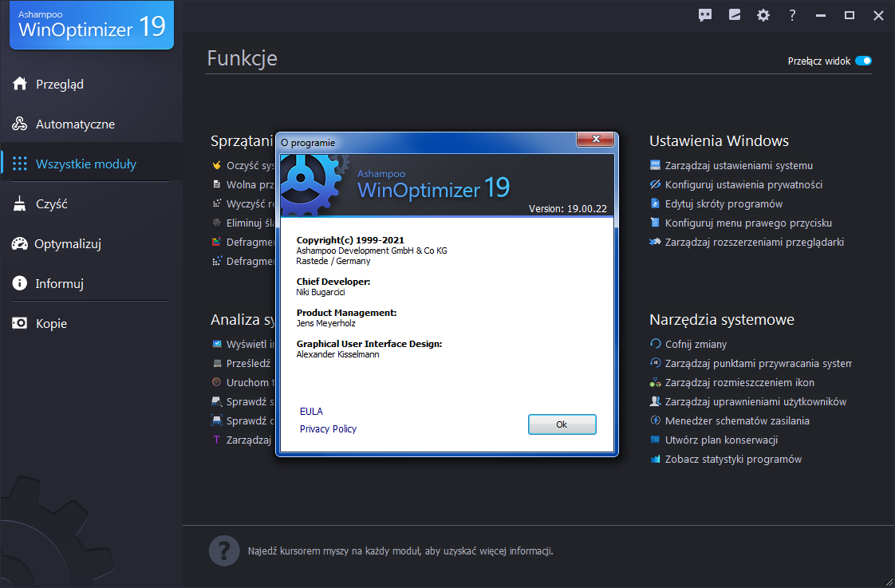The image size is (895, 588).
Task: Click icon next to Zarządzaj ustawieniami systemu
Action: click(655, 165)
